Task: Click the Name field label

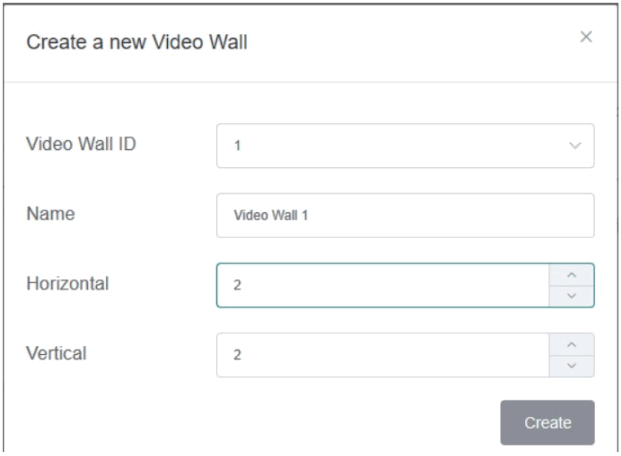Action: click(50, 214)
